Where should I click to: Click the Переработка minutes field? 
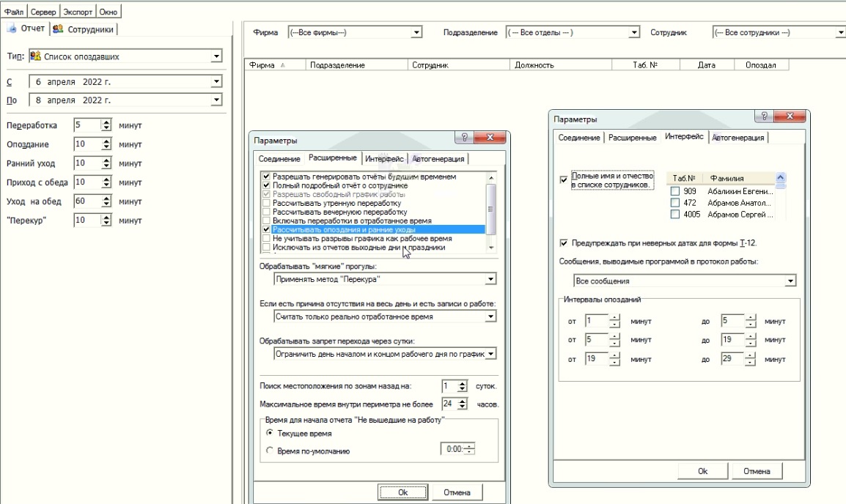click(x=87, y=125)
